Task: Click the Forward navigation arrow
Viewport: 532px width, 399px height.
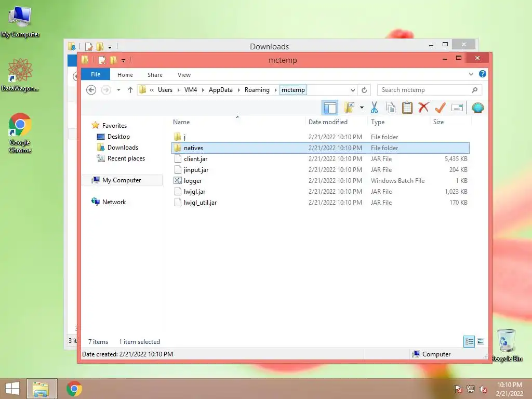Action: [106, 90]
